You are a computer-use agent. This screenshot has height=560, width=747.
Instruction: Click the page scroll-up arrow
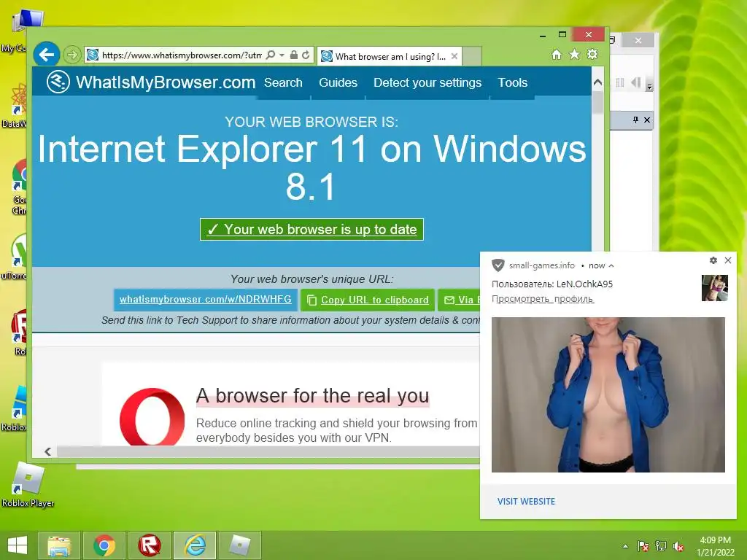point(597,82)
